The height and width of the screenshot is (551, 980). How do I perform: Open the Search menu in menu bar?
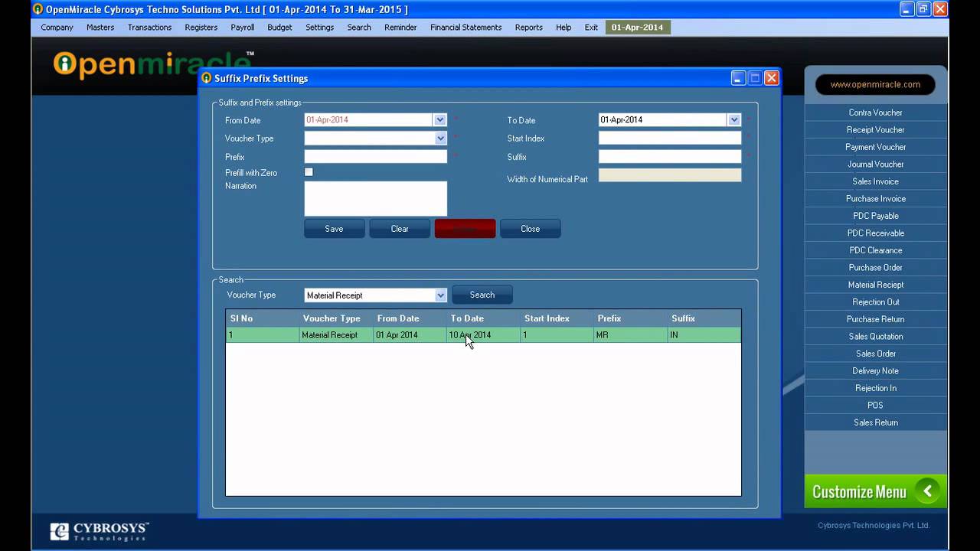(359, 28)
